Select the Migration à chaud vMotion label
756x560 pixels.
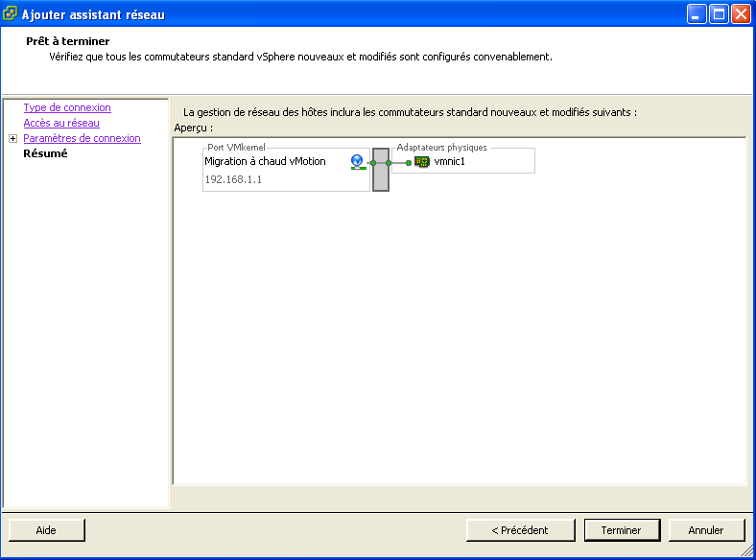(x=265, y=162)
